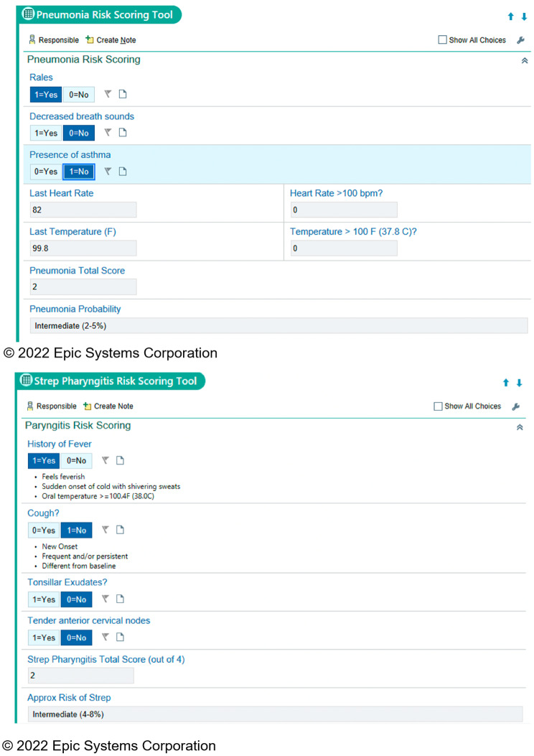The image size is (534, 756).
Task: Click the wrench icon in Strep Pharyngitis tool
Action: point(516,406)
